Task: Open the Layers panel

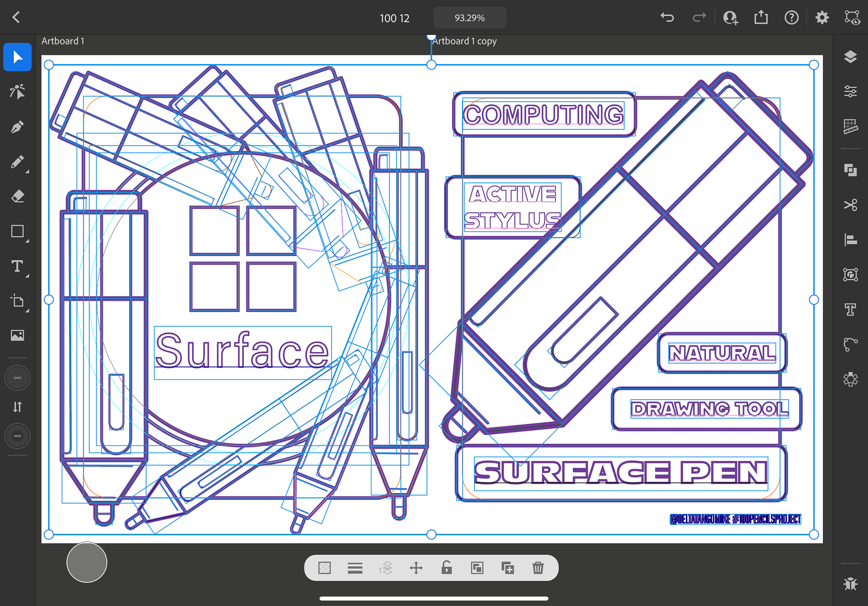Action: click(850, 57)
